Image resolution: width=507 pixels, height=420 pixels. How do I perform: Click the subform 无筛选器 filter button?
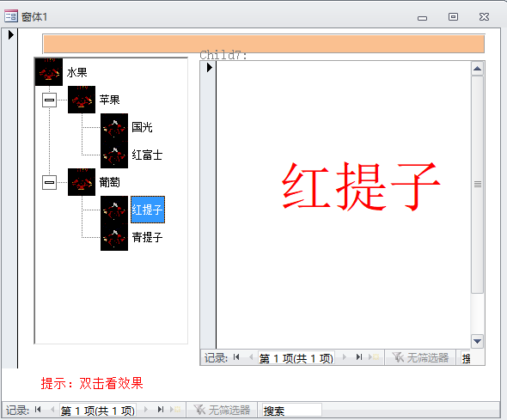[x=420, y=357]
